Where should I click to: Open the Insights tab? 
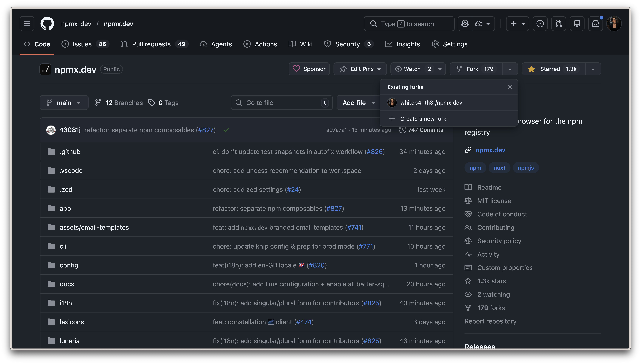click(408, 44)
